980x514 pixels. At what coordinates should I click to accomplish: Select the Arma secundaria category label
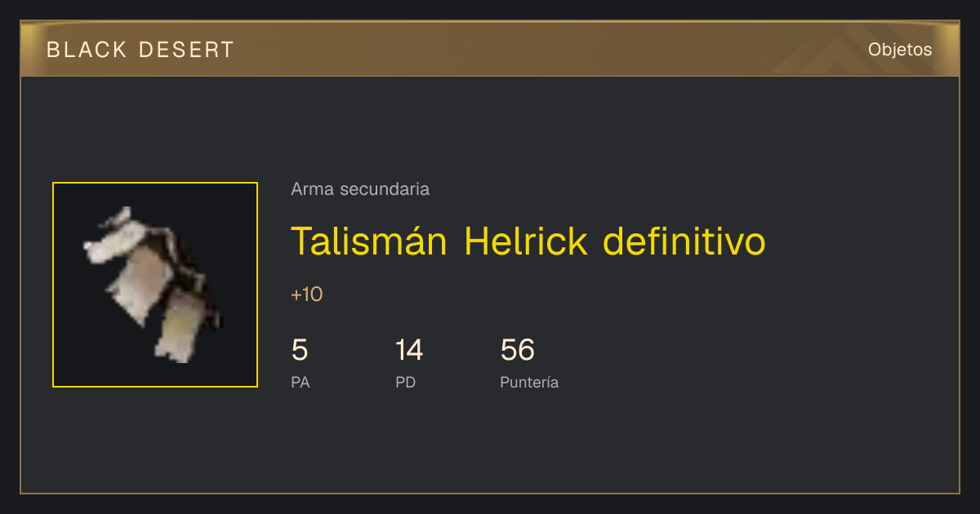point(360,189)
